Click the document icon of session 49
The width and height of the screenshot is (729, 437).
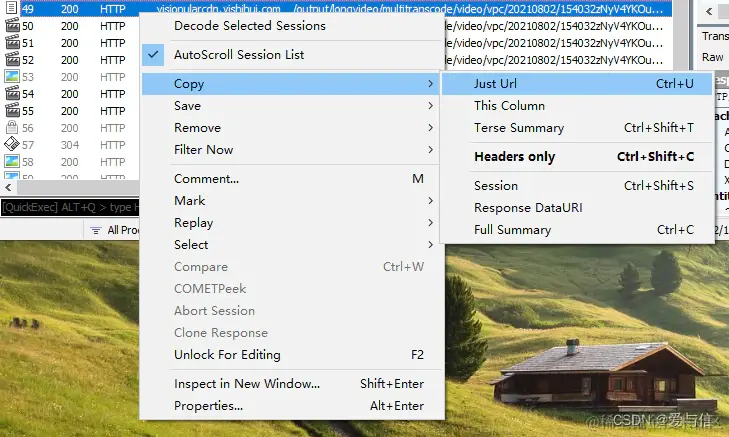[x=12, y=7]
